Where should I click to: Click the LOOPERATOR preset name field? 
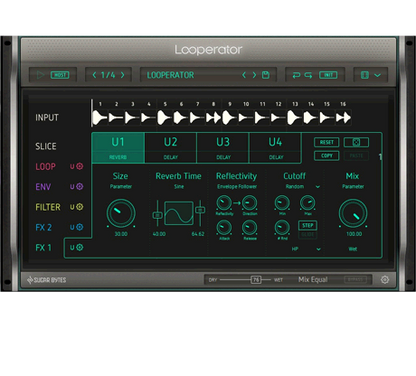[x=171, y=75]
